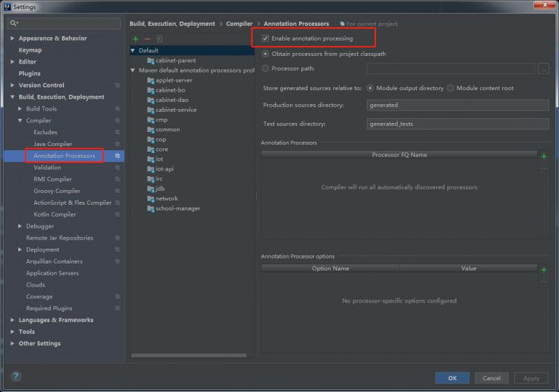The height and width of the screenshot is (392, 559).
Task: Click the Processor FQ Name column header
Action: 399,154
